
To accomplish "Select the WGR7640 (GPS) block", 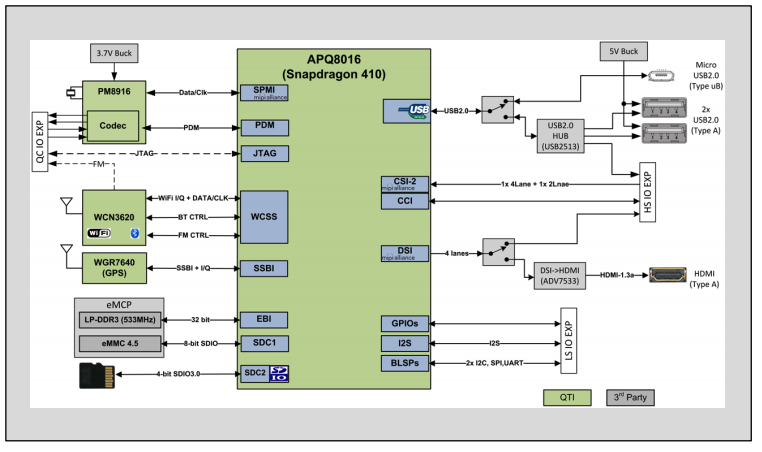I will tap(114, 268).
